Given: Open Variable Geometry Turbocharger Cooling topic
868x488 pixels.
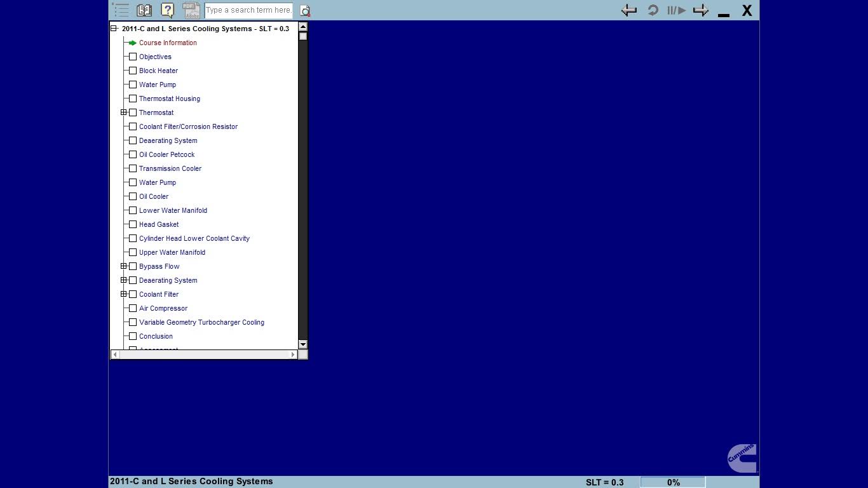Looking at the screenshot, I should (x=201, y=322).
